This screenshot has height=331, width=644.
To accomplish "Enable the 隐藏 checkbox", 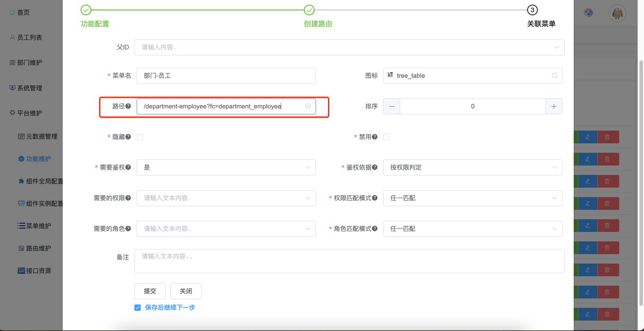I will click(x=140, y=137).
